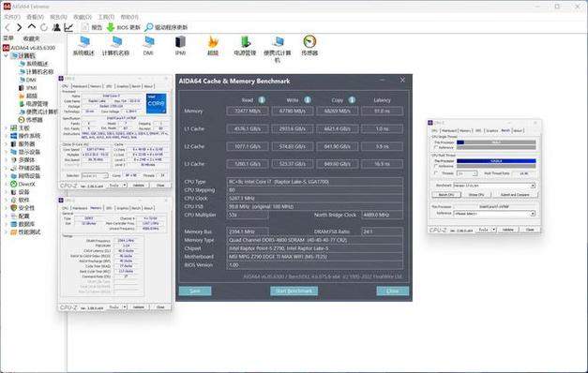
Task: Open the 计算机名称 icon in main pane
Action: [x=116, y=46]
